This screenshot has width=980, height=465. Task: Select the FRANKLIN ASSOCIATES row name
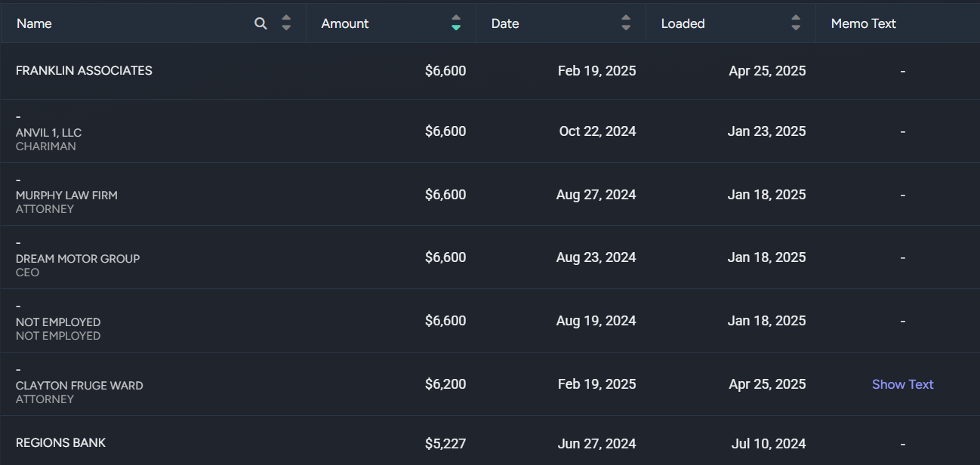(84, 70)
